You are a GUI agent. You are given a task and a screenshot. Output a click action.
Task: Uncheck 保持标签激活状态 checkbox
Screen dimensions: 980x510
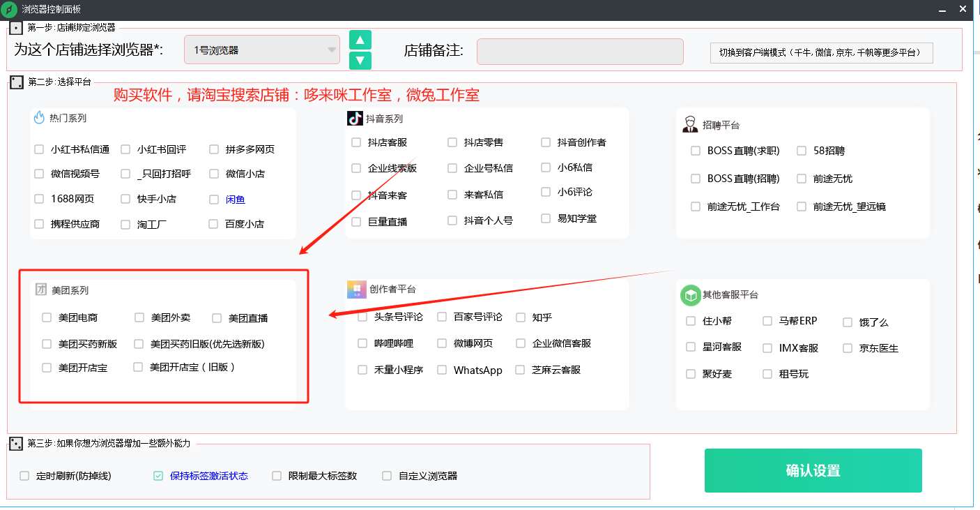click(158, 476)
